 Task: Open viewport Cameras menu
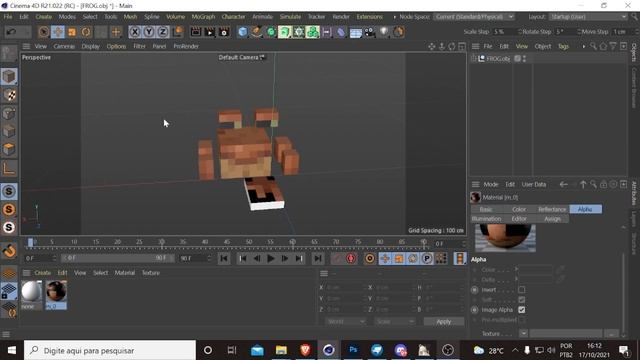[64, 46]
